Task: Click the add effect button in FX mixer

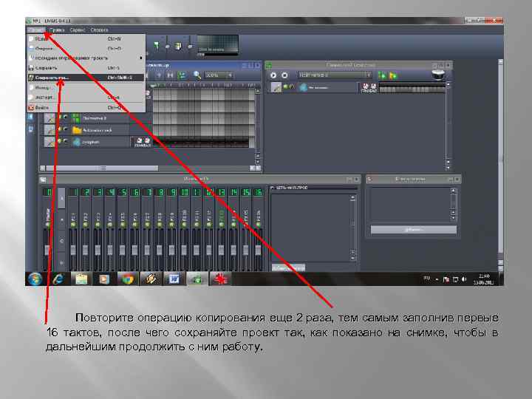Action: point(288,267)
